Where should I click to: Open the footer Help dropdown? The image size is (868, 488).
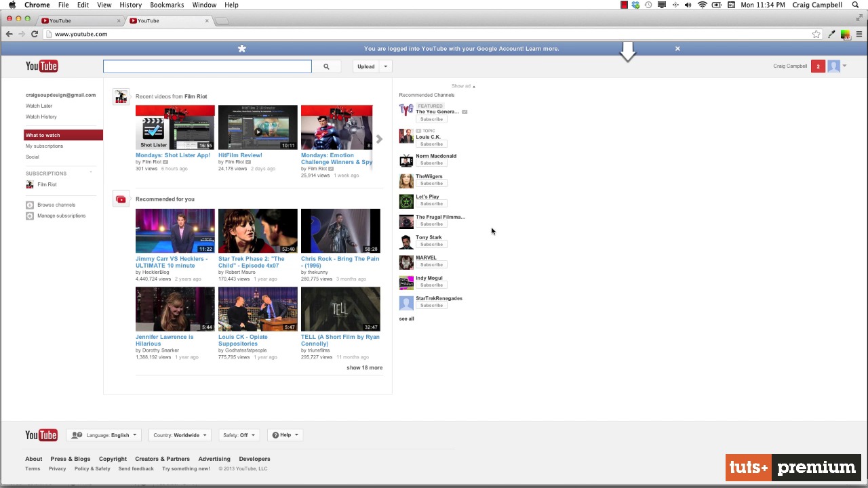285,435
